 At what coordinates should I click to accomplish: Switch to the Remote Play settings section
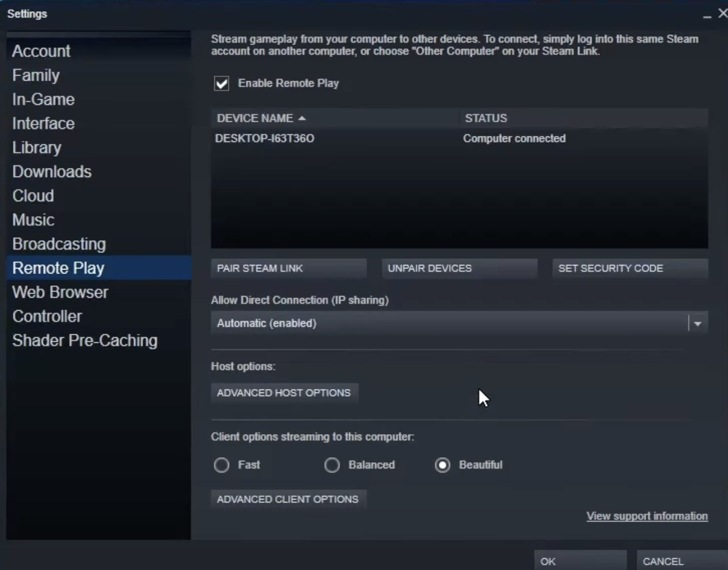(x=58, y=268)
